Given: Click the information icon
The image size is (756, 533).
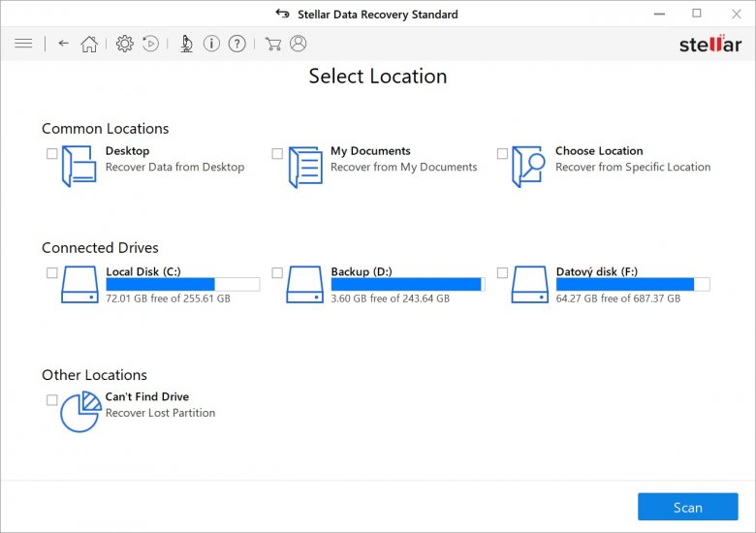Looking at the screenshot, I should click(210, 44).
